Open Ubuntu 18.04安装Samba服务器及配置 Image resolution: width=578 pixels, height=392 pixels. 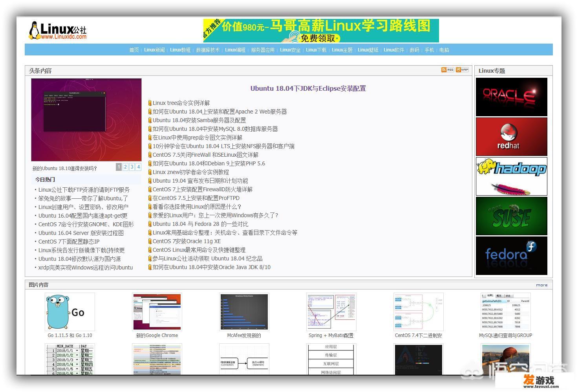[199, 120]
